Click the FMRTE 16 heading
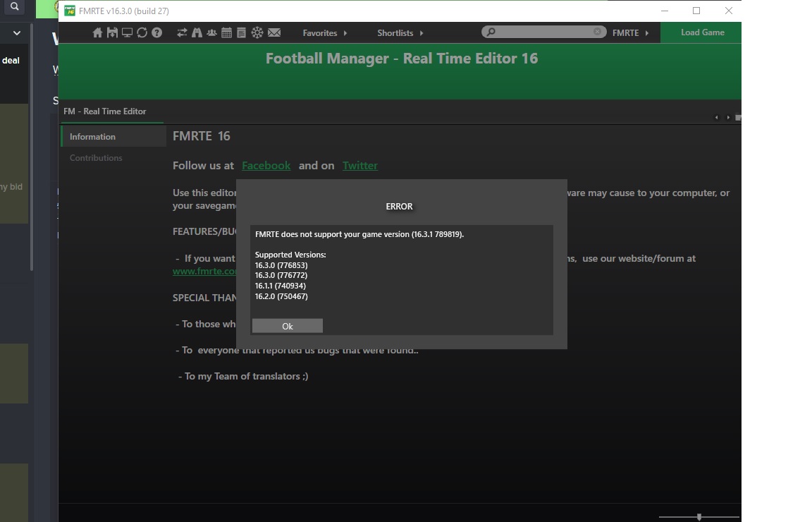Viewport: 812px width, 522px height. (x=202, y=136)
